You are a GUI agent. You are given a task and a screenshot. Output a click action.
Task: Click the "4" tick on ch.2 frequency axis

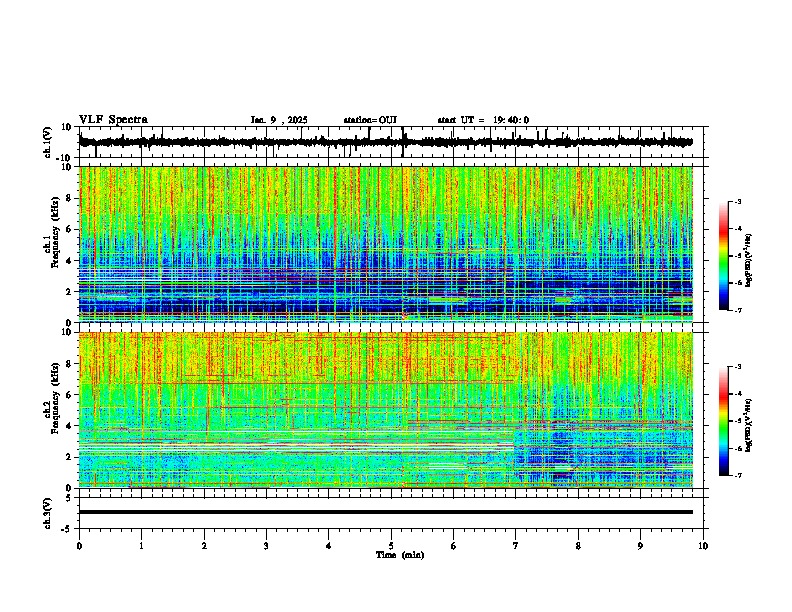(70, 426)
